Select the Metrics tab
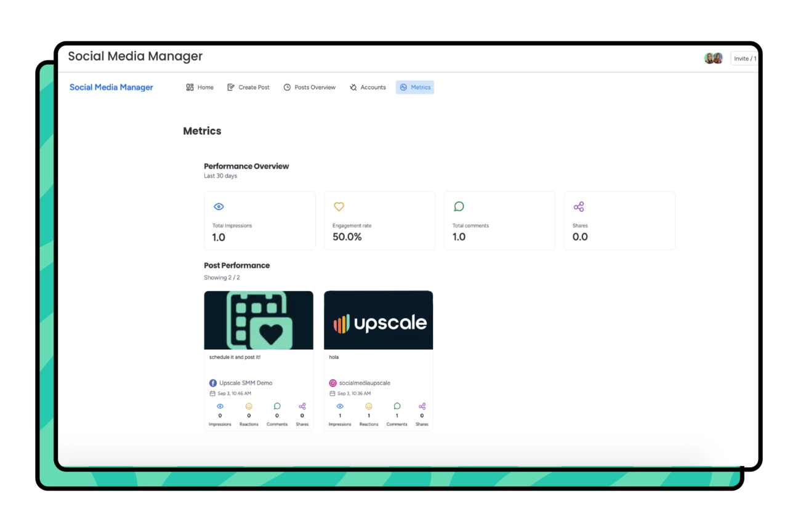This screenshot has height=532, width=798. tap(415, 87)
